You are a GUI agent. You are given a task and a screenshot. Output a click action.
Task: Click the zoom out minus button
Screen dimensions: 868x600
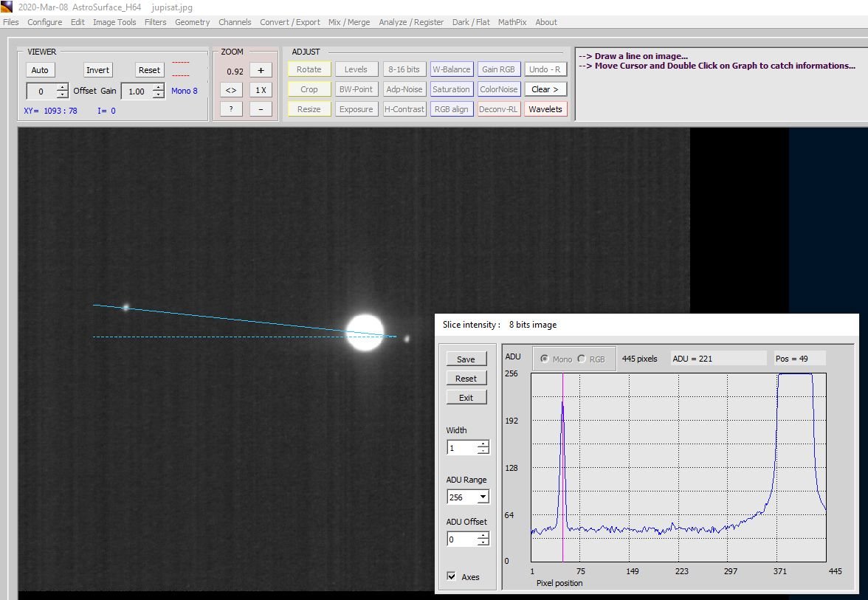(261, 108)
